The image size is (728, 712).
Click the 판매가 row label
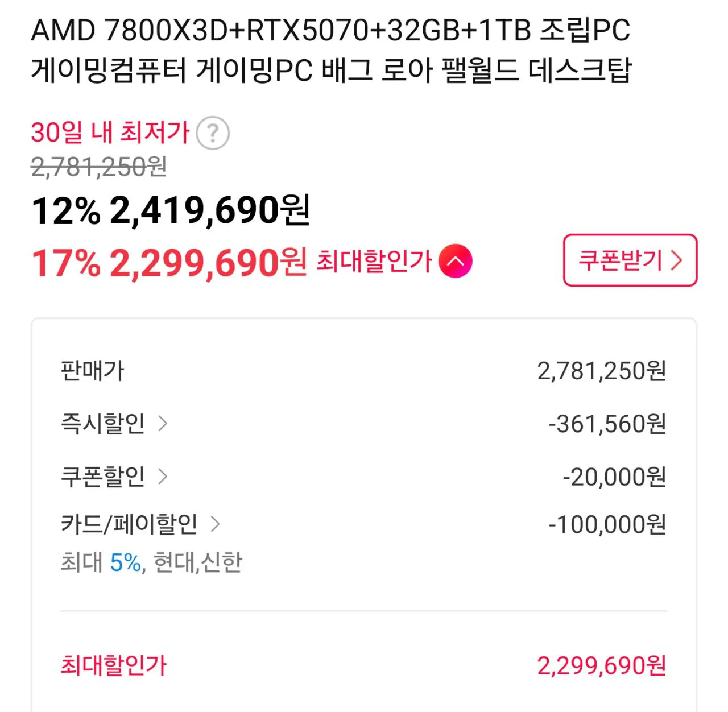coord(94,371)
